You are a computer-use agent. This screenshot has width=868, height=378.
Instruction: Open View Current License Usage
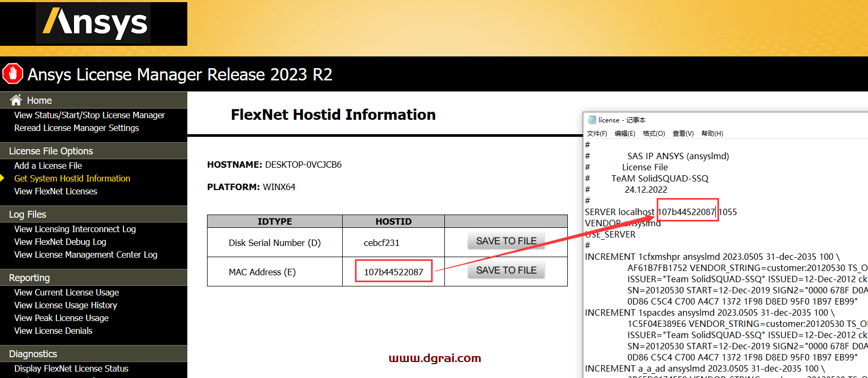click(67, 292)
